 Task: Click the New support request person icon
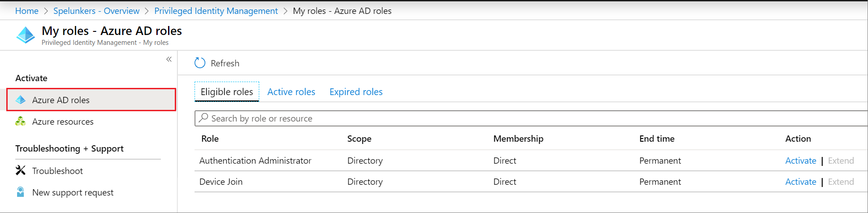pos(21,192)
